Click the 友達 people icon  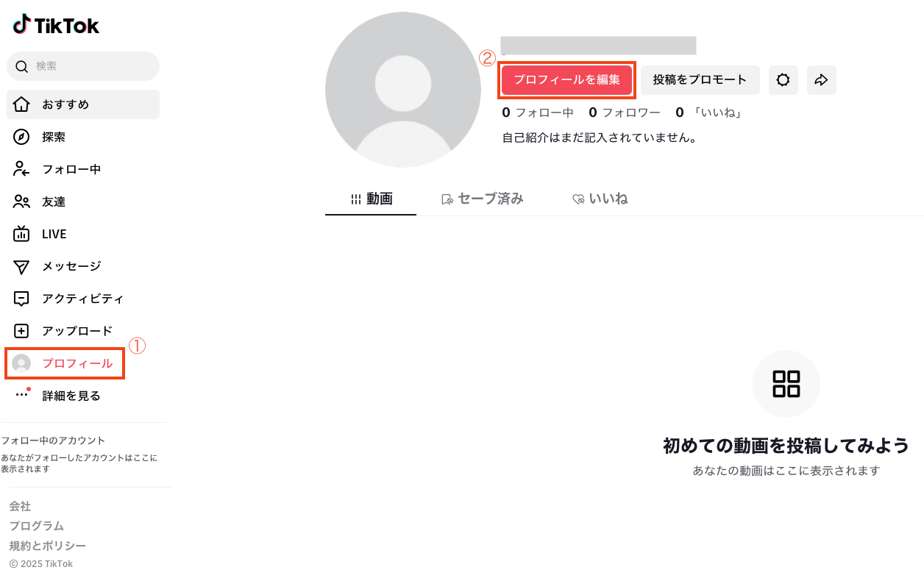pos(21,202)
